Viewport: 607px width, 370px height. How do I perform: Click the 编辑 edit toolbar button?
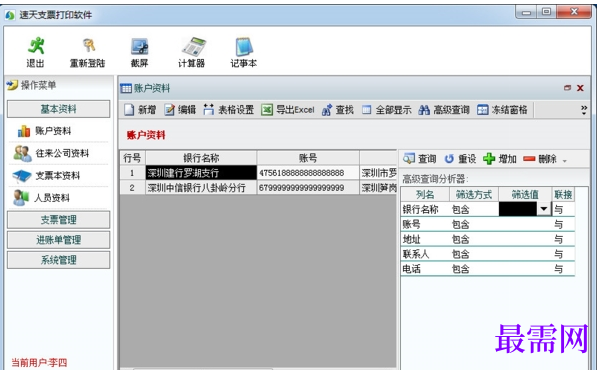(180, 110)
